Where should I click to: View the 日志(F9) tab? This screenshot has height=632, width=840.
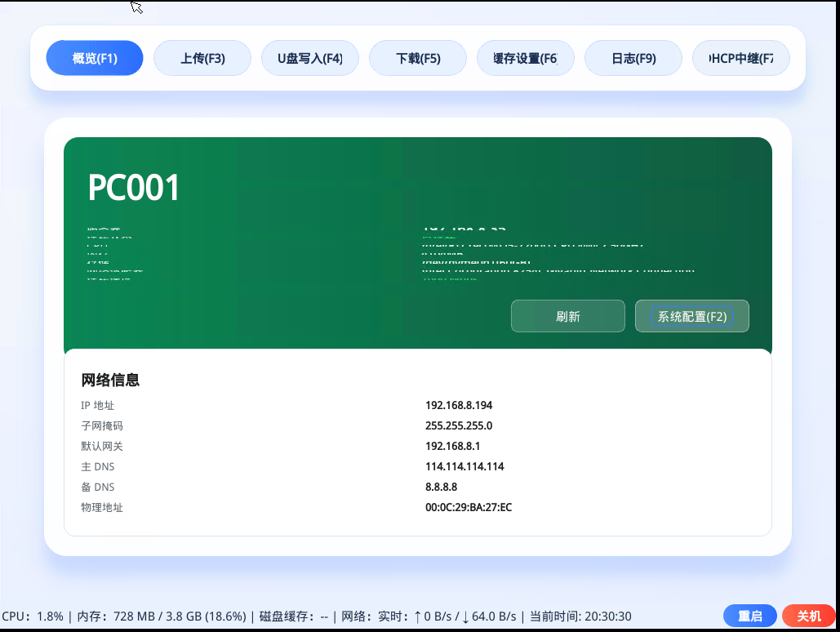click(633, 58)
